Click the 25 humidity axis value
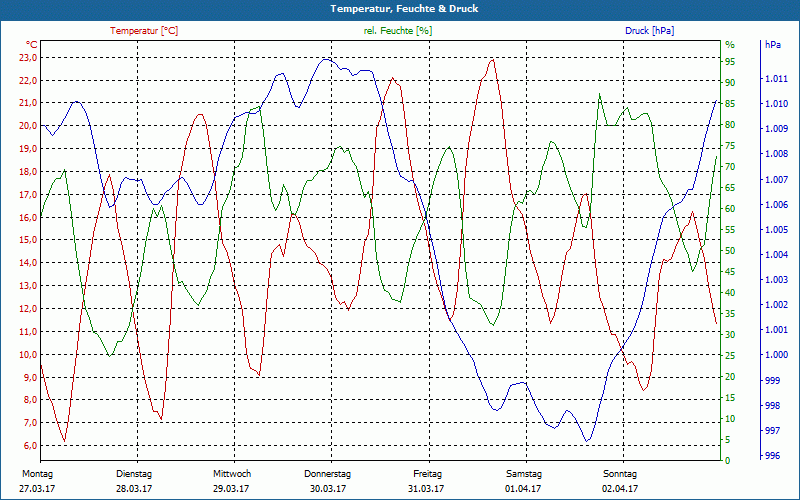The height and width of the screenshot is (500, 800). pyautogui.click(x=730, y=356)
